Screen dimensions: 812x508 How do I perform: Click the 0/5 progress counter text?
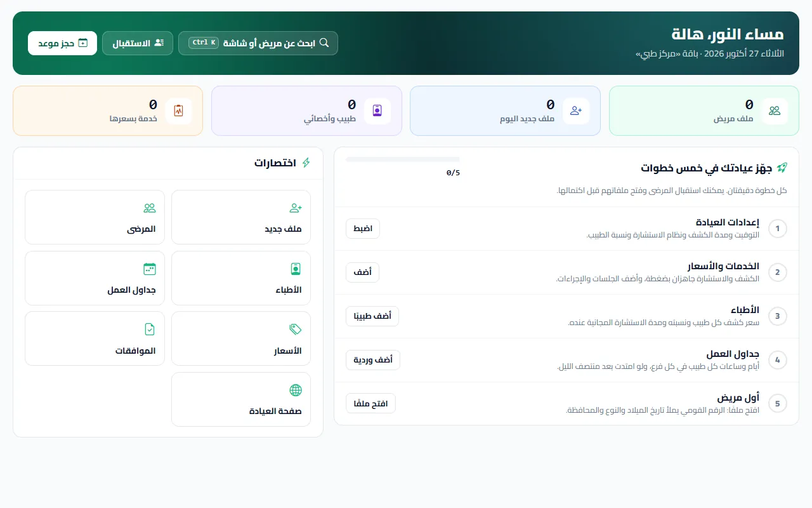pyautogui.click(x=453, y=173)
